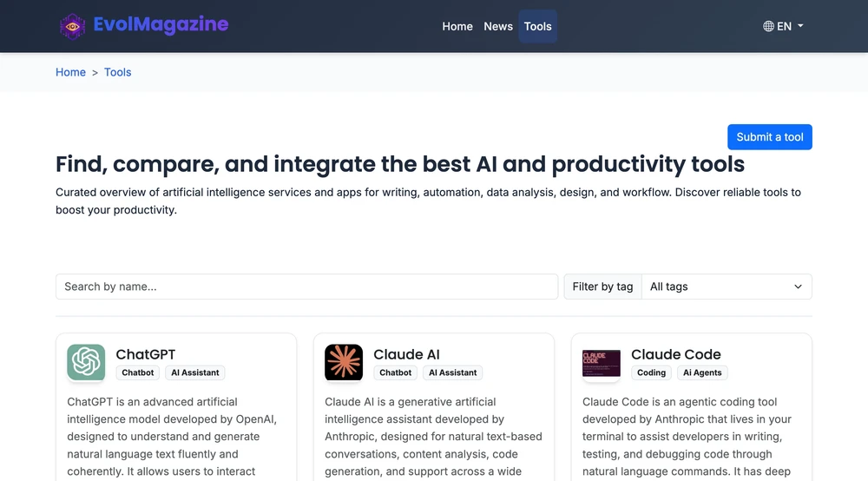
Task: Open the ChatGPT card title
Action: [146, 354]
